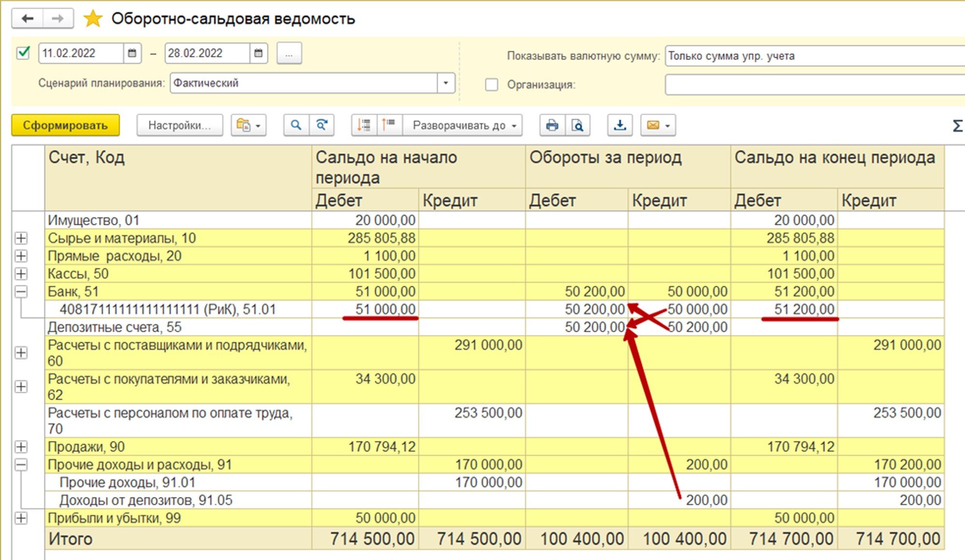The image size is (965, 560).
Task: Click the print icon
Action: click(x=552, y=125)
